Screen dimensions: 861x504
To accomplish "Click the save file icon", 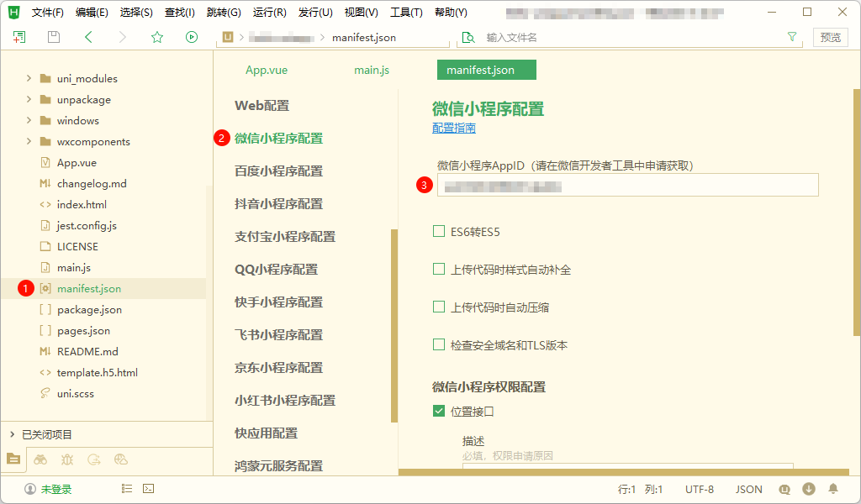I will tap(54, 37).
